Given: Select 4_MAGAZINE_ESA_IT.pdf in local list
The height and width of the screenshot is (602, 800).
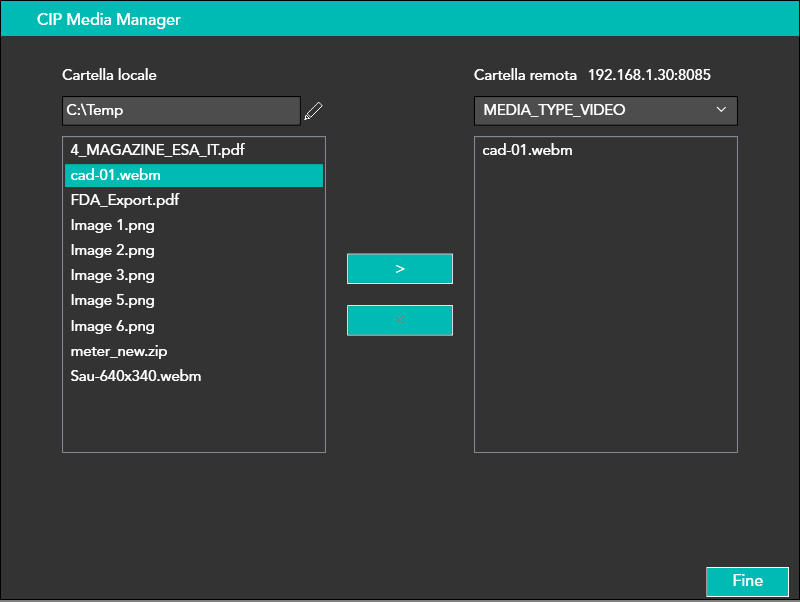Looking at the screenshot, I should 157,150.
